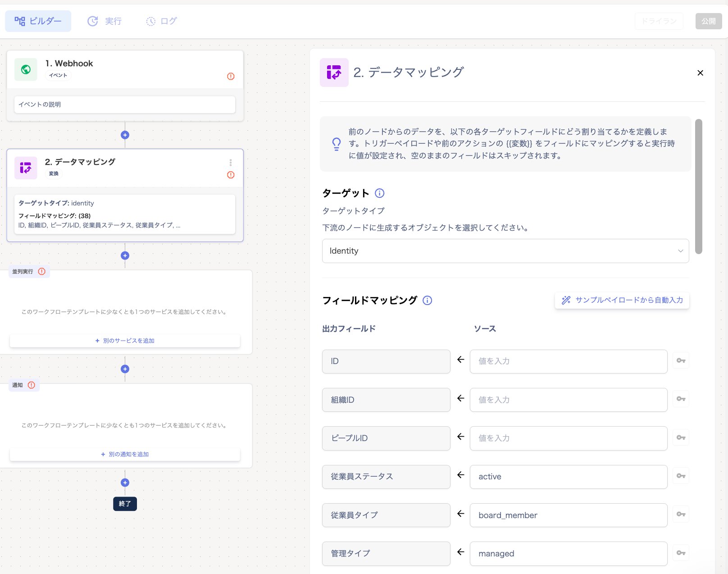Click the 組織ID source value input
The width and height of the screenshot is (728, 574).
point(569,400)
